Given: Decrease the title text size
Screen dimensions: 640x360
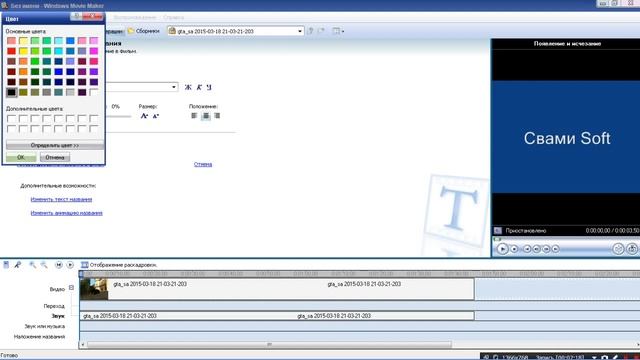Looking at the screenshot, I should [x=156, y=116].
